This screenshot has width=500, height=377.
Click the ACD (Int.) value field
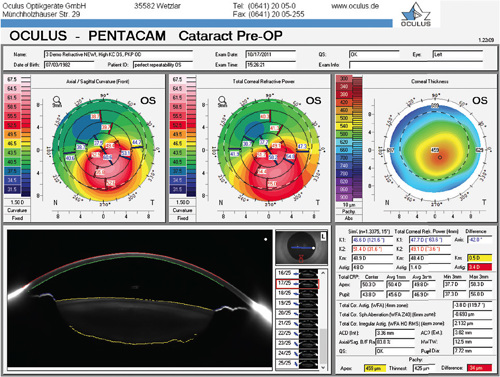click(x=395, y=333)
